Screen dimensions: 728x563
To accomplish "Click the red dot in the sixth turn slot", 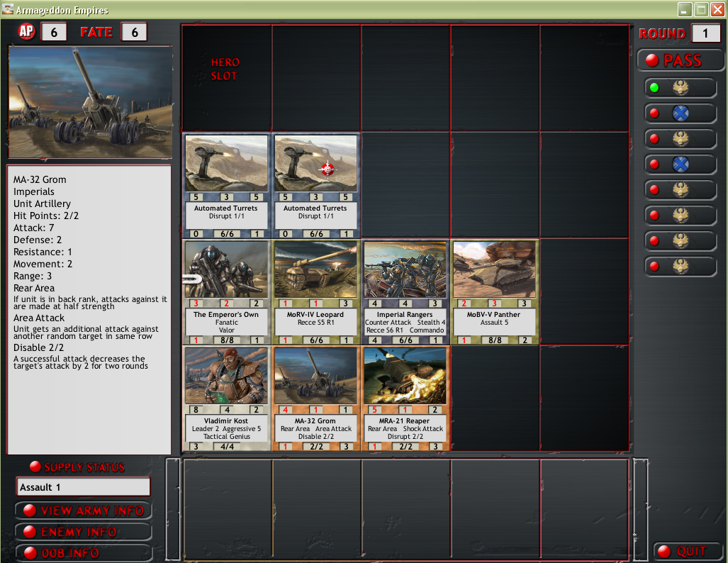I will tap(654, 216).
